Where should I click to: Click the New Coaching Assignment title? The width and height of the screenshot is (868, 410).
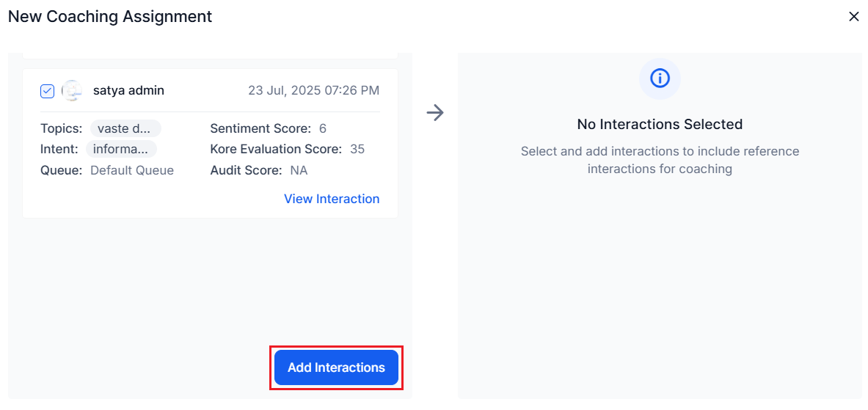[110, 17]
